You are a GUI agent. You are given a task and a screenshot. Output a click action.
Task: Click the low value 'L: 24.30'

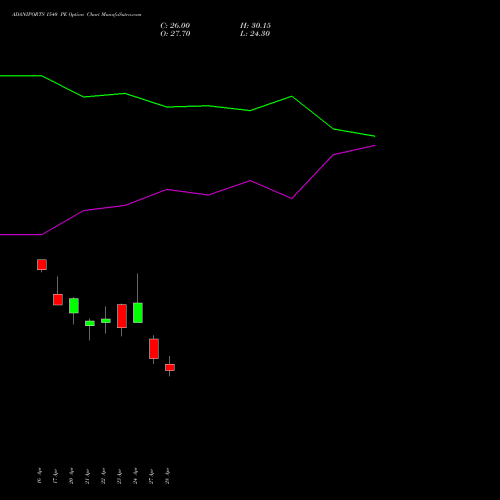pyautogui.click(x=255, y=34)
